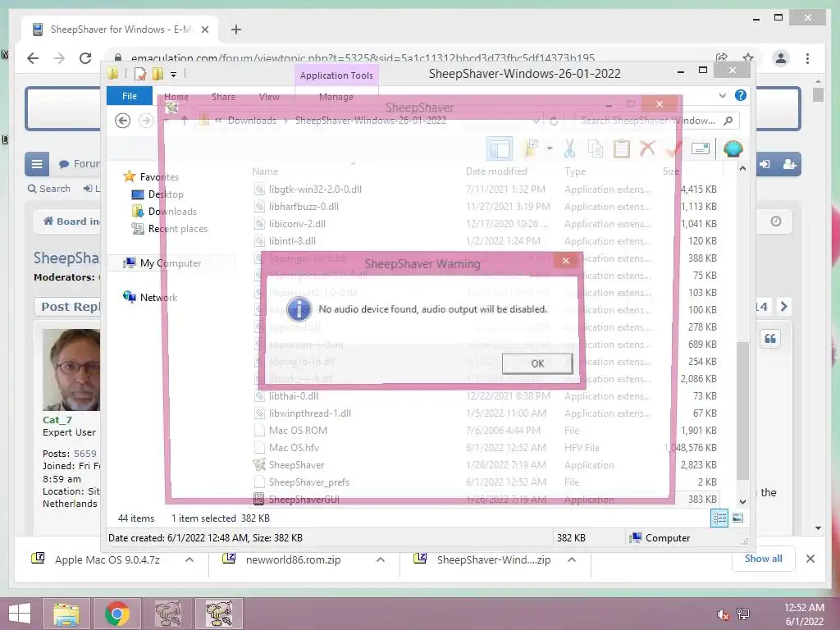Image resolution: width=840 pixels, height=630 pixels.
Task: Select the Mac OS.hfv file
Action: click(x=294, y=448)
